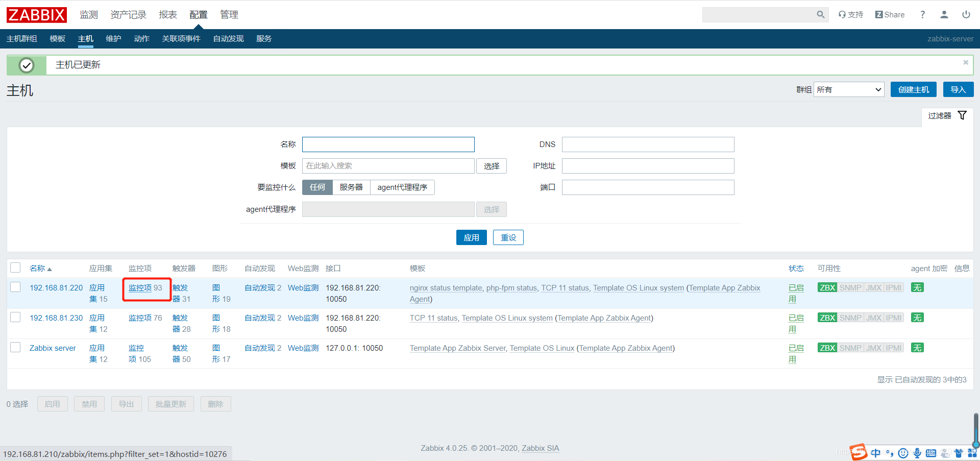The height and width of the screenshot is (461, 980).
Task: Go to 维护 submenu
Action: tap(113, 39)
